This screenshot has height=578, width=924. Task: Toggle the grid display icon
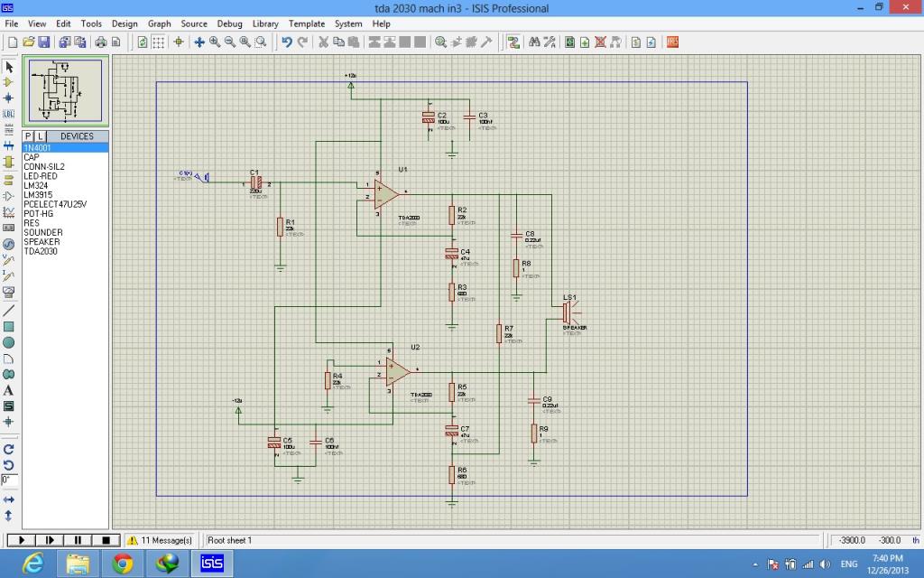pos(158,42)
